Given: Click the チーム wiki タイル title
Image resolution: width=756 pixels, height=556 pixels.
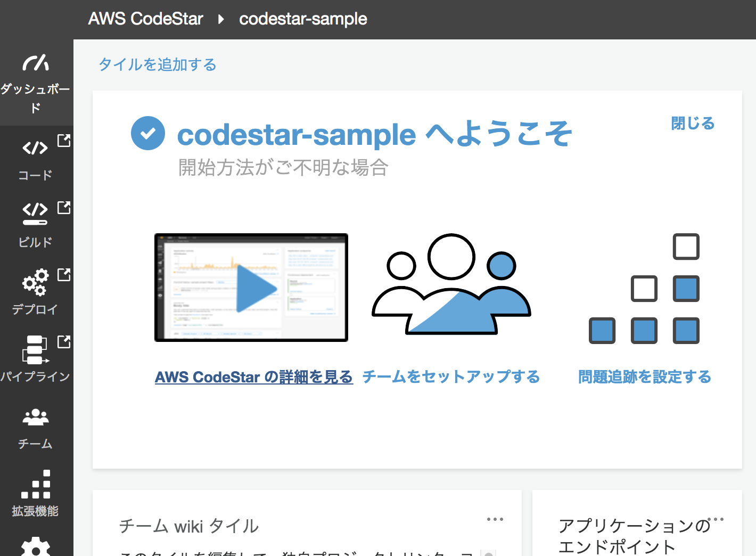Looking at the screenshot, I should [189, 526].
